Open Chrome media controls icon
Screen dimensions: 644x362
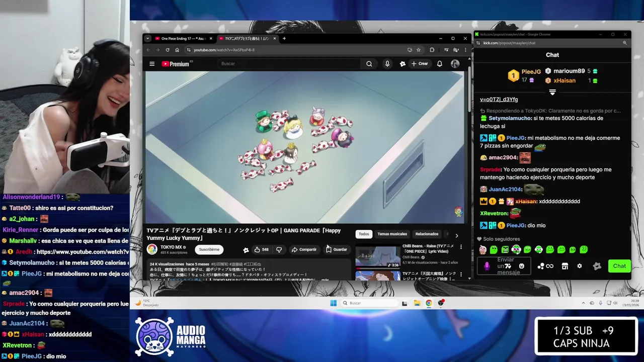point(446,50)
